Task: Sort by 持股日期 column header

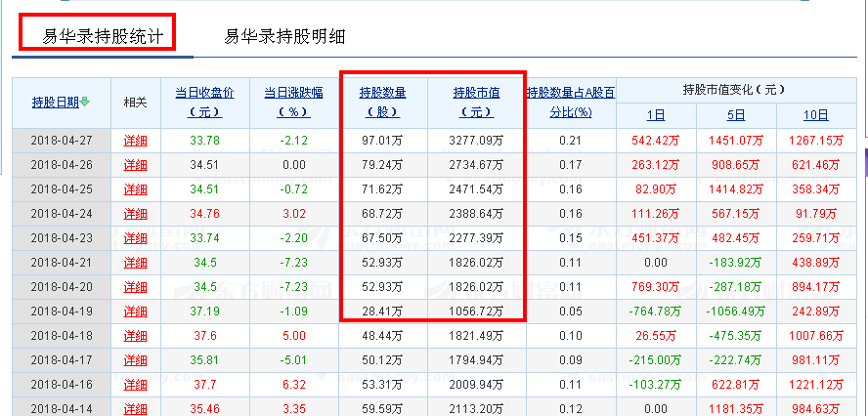Action: pos(56,103)
